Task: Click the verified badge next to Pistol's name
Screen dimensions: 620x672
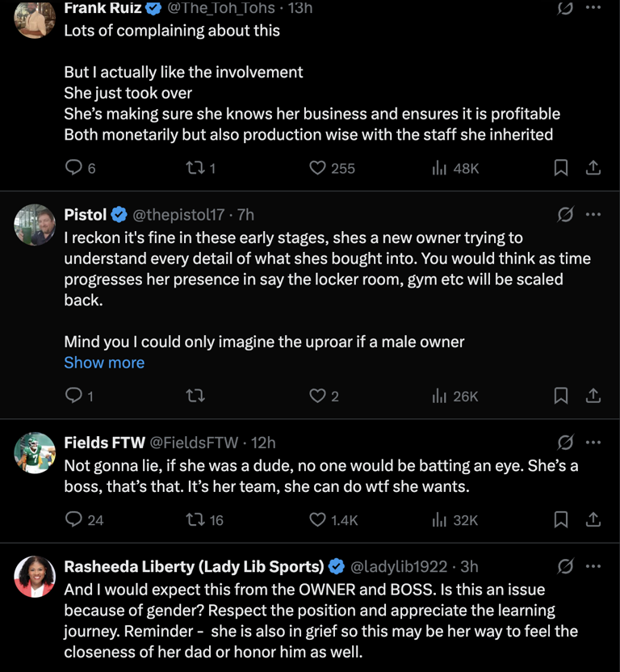Action: coord(119,215)
